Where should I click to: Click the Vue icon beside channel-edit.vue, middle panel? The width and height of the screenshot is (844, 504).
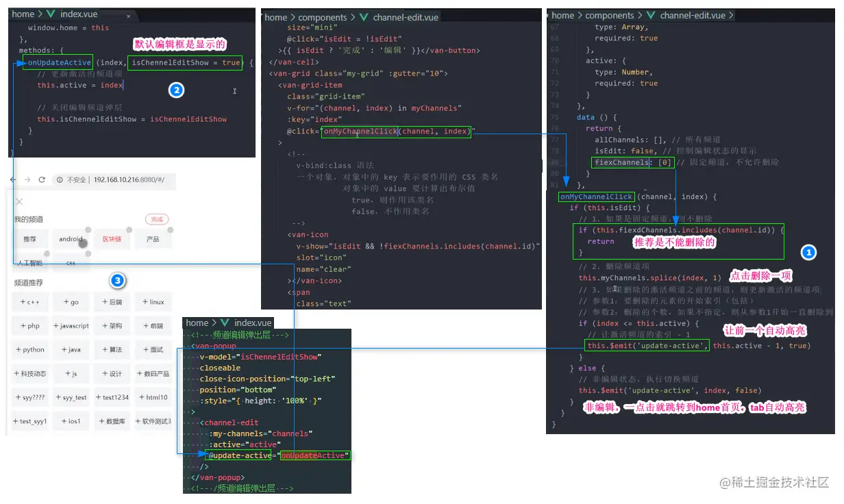point(364,17)
